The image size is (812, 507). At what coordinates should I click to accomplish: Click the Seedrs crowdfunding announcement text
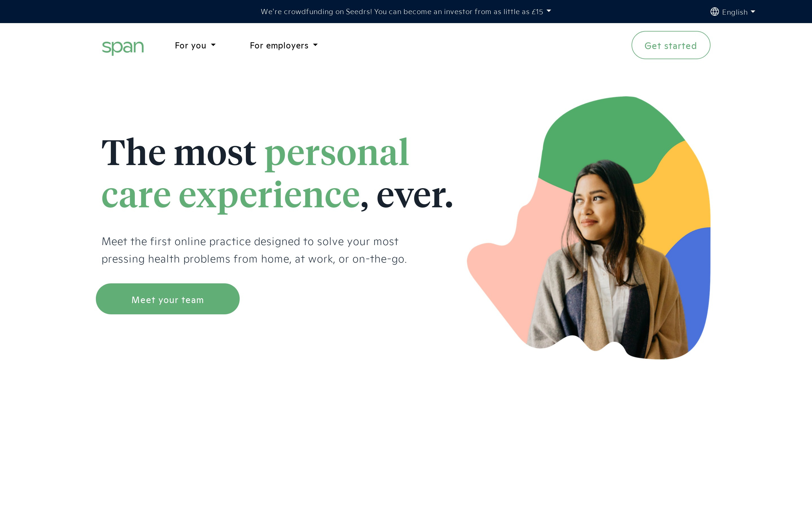(402, 12)
